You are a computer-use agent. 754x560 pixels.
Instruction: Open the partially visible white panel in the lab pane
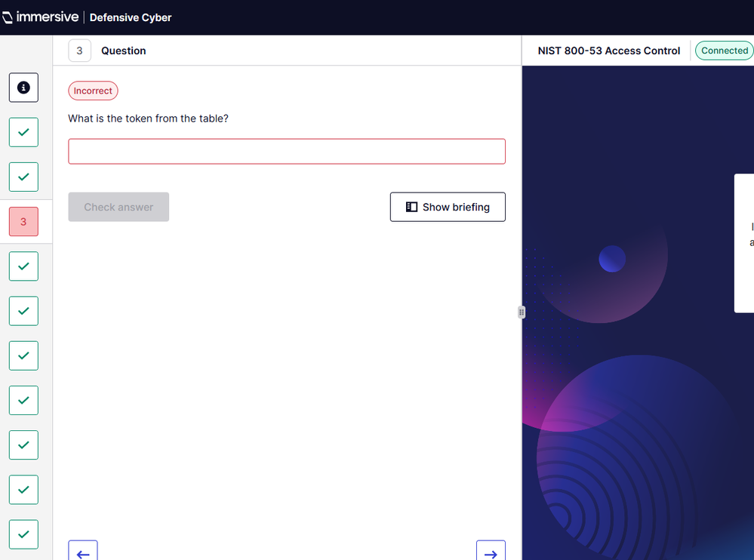744,243
